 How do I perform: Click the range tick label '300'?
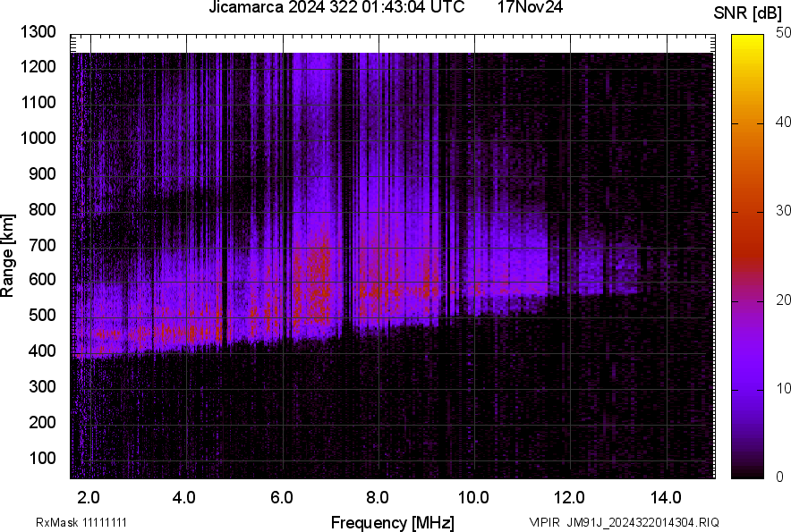[42, 387]
